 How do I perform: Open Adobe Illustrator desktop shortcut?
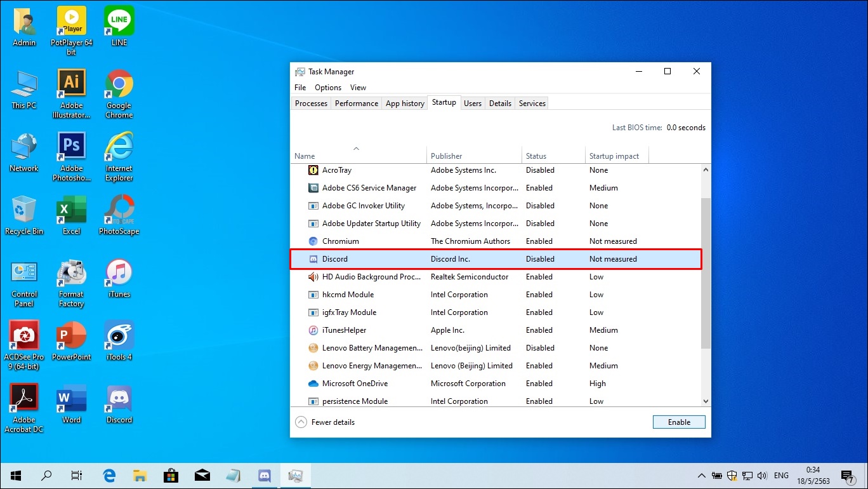pyautogui.click(x=72, y=94)
